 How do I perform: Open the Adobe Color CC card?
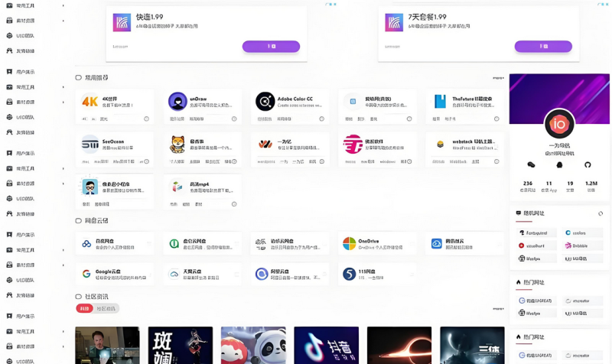[290, 106]
